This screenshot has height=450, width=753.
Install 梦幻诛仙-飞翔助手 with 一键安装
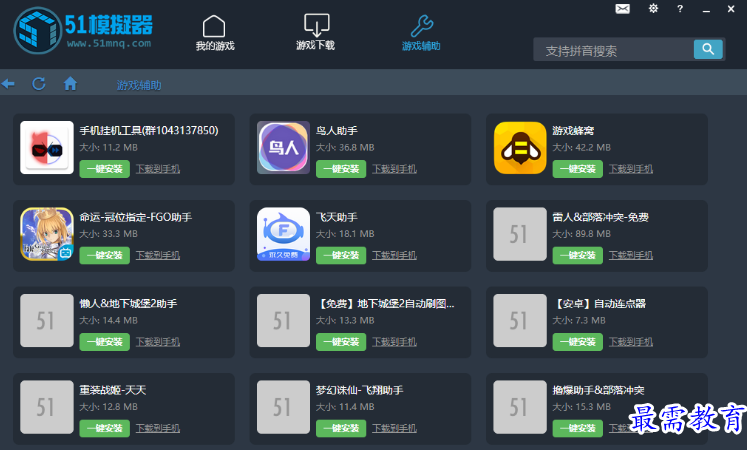[341, 428]
